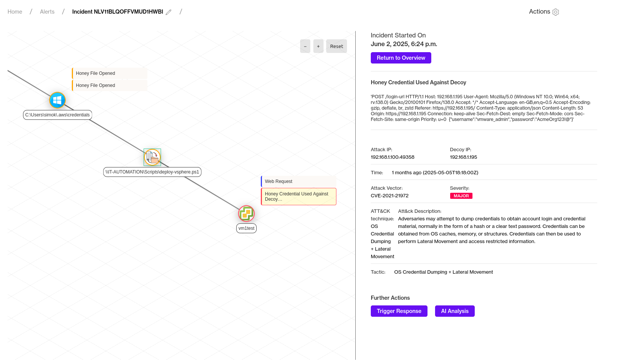Image resolution: width=635 pixels, height=364 pixels.
Task: Zoom out of the graph with the minus control
Action: tap(305, 46)
